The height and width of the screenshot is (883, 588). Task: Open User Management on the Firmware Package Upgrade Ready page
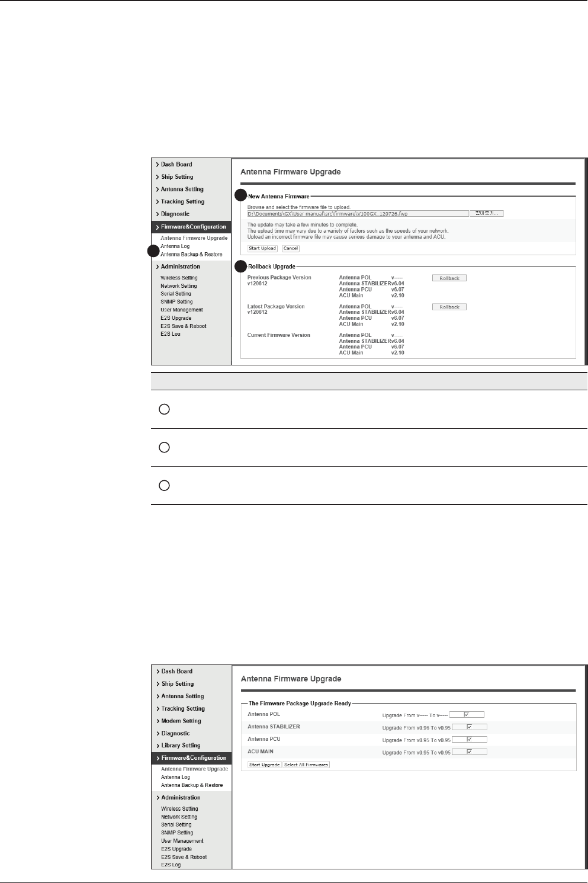point(182,841)
